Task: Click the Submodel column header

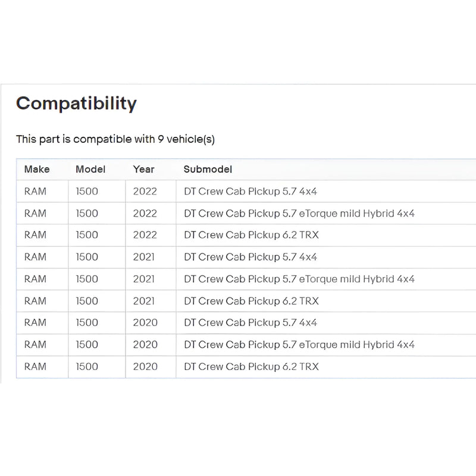Action: click(x=208, y=169)
